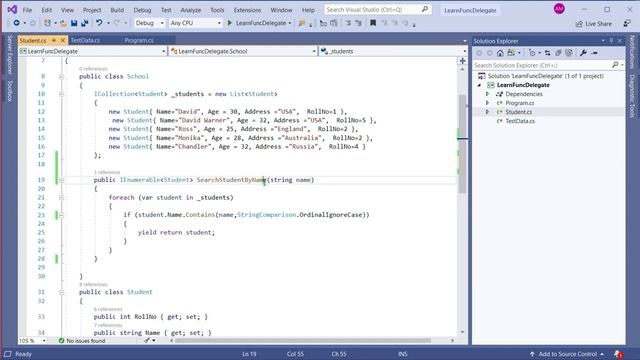Viewport: 640px width, 360px height.
Task: Open the Analyze menu
Action: coord(191,10)
